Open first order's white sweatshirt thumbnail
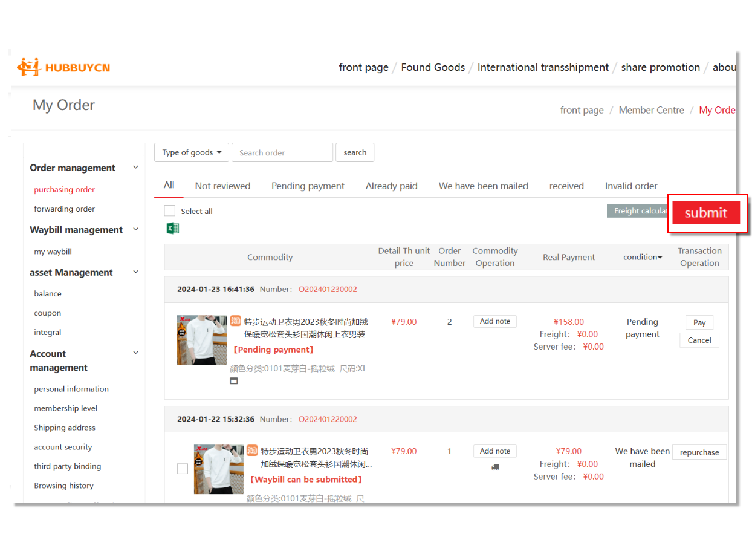This screenshot has height=560, width=752. [201, 340]
